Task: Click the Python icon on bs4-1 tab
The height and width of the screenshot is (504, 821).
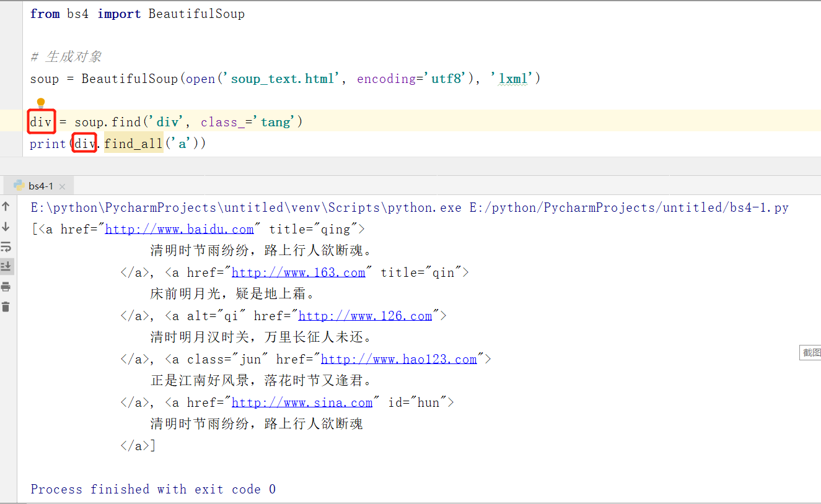Action: 19,185
